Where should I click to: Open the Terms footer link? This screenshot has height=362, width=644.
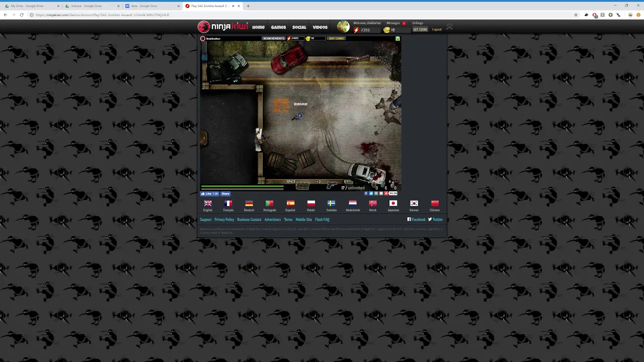click(288, 220)
